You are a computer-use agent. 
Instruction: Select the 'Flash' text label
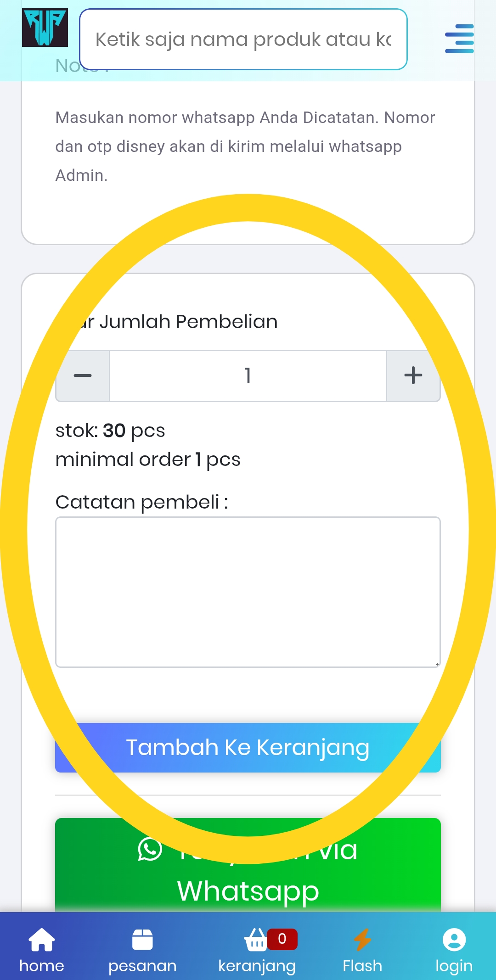362,966
